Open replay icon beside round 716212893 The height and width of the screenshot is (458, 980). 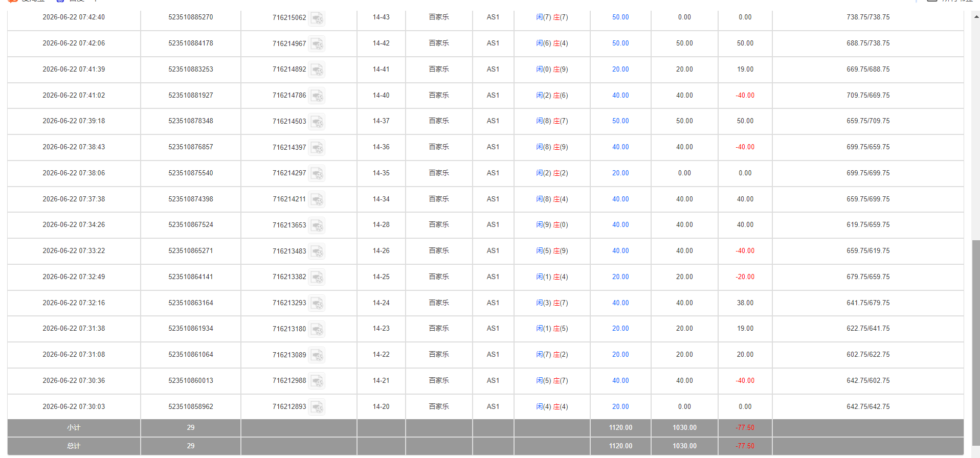pyautogui.click(x=317, y=407)
